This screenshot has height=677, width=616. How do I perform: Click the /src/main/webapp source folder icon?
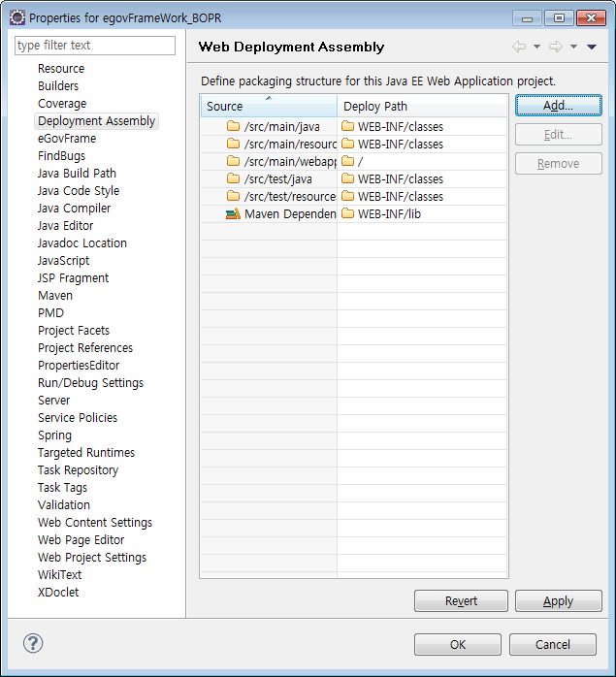(233, 161)
